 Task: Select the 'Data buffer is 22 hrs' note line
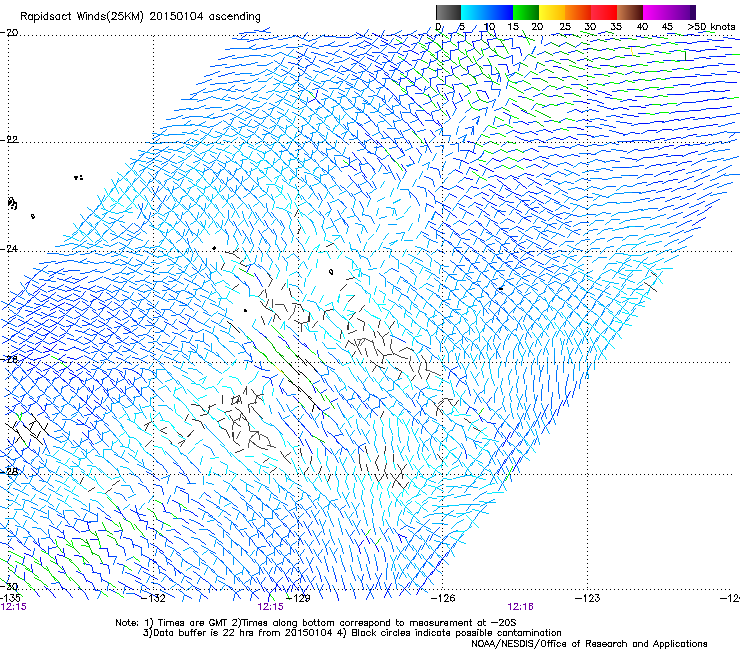[352, 633]
